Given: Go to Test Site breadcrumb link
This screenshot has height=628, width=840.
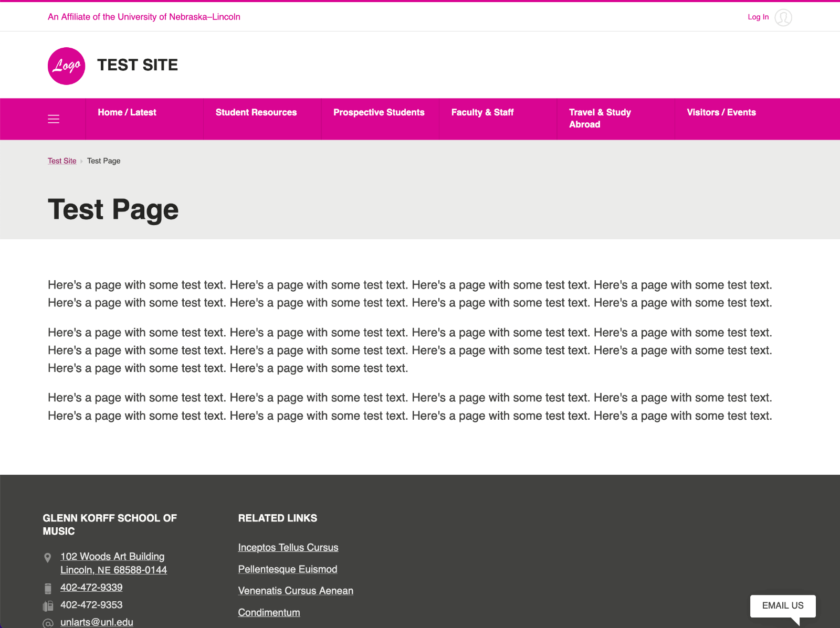Looking at the screenshot, I should [x=62, y=161].
